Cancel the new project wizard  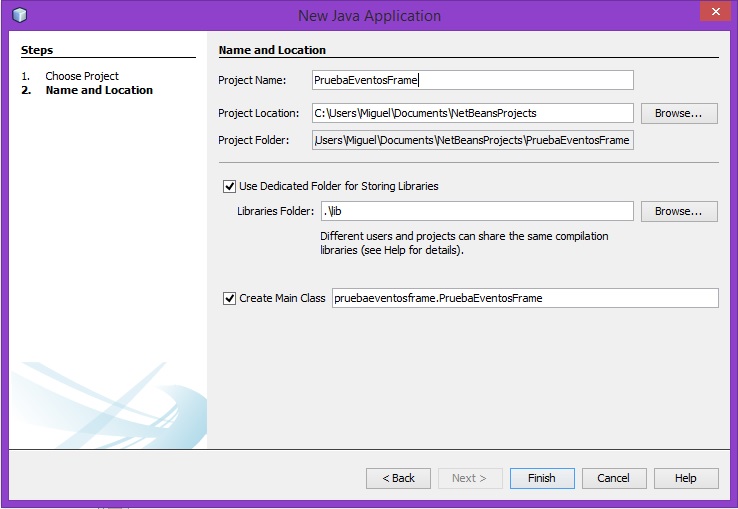pyautogui.click(x=614, y=478)
